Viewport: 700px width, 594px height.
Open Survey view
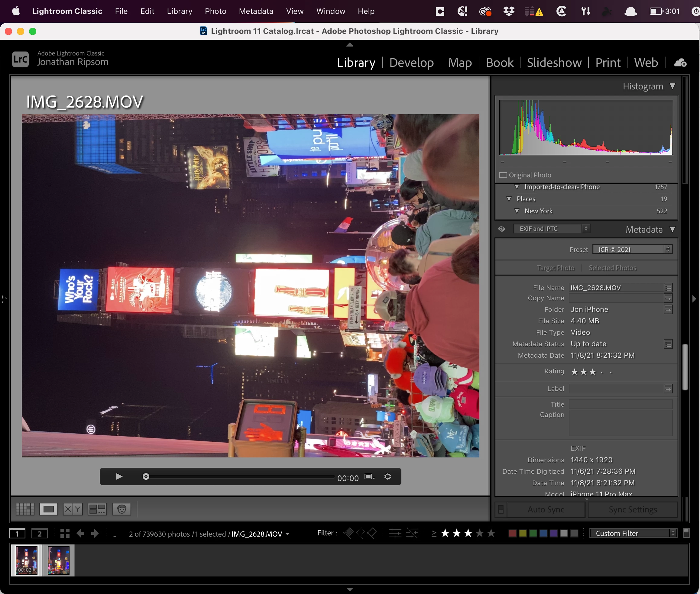point(97,509)
